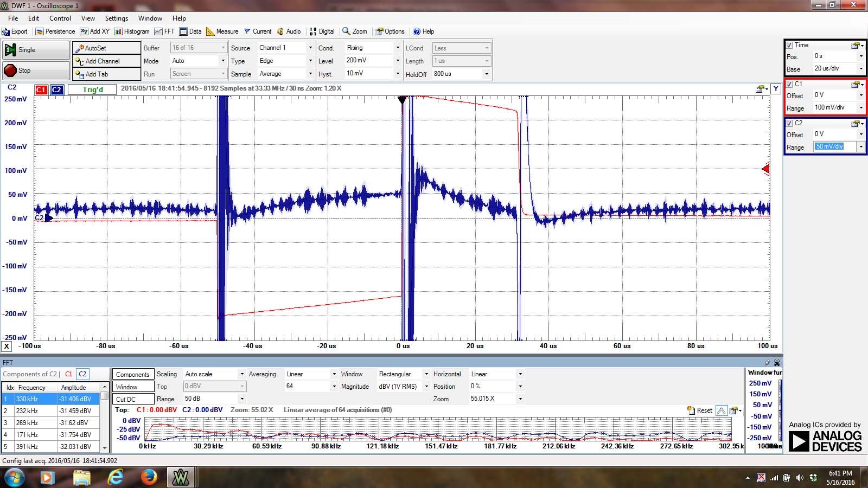The image size is (868, 488).
Task: Toggle the FFT view
Action: [x=164, y=31]
